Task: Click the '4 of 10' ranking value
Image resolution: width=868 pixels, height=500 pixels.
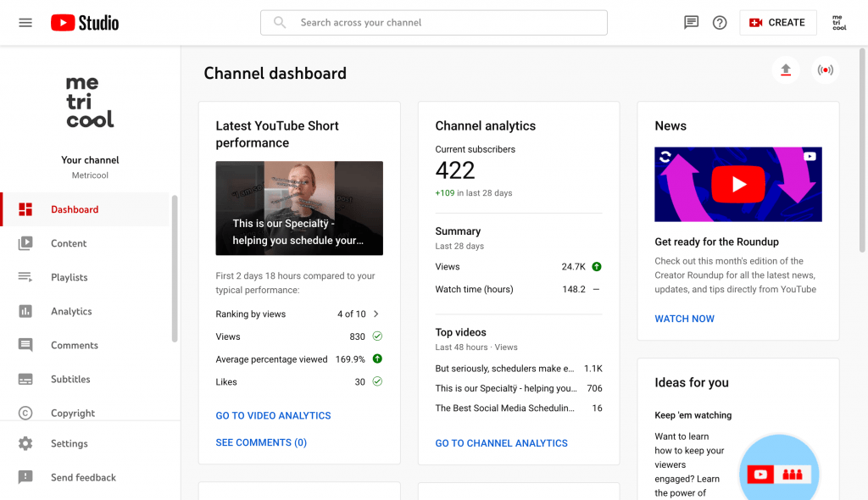Action: pos(352,314)
